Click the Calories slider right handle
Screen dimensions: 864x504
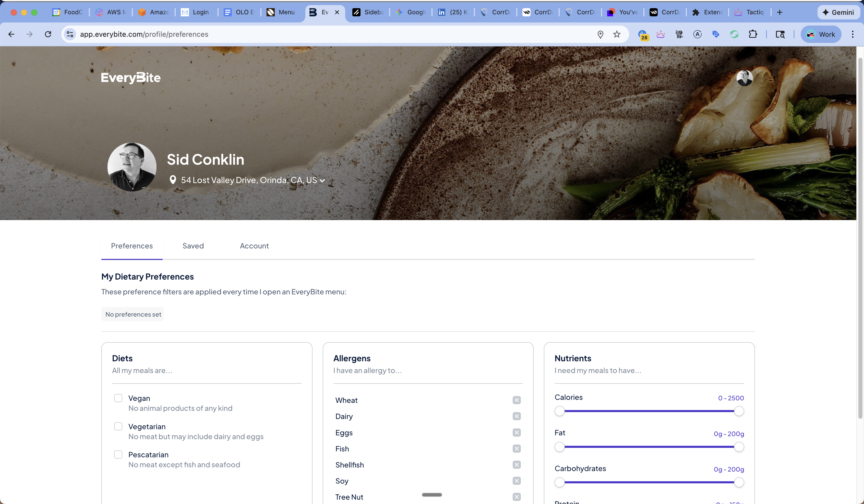click(739, 411)
